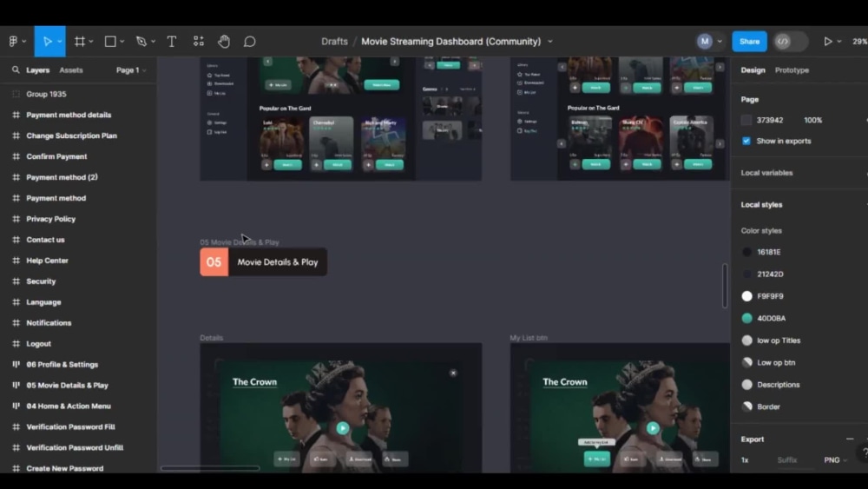The image size is (868, 489).
Task: Present the prototype with play icon
Action: (827, 41)
